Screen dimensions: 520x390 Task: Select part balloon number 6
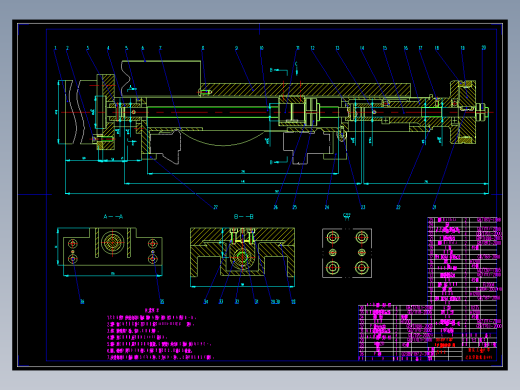click(x=142, y=48)
